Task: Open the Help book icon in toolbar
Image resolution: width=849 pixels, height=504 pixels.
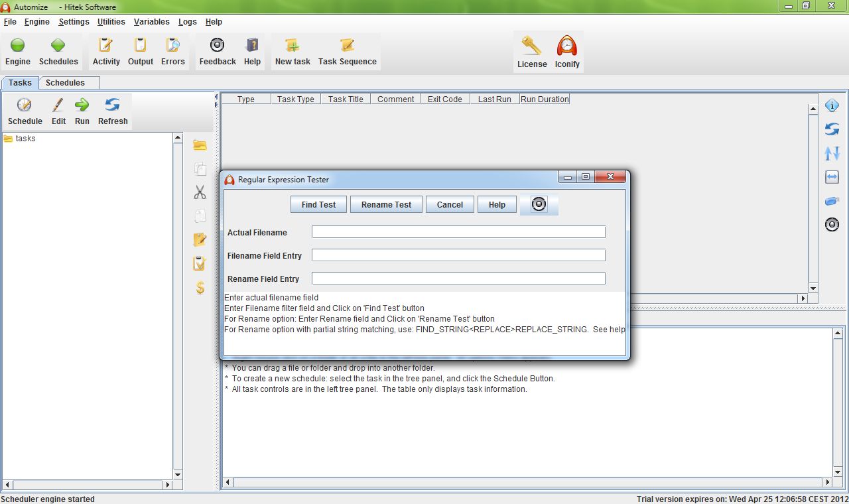Action: pyautogui.click(x=252, y=52)
